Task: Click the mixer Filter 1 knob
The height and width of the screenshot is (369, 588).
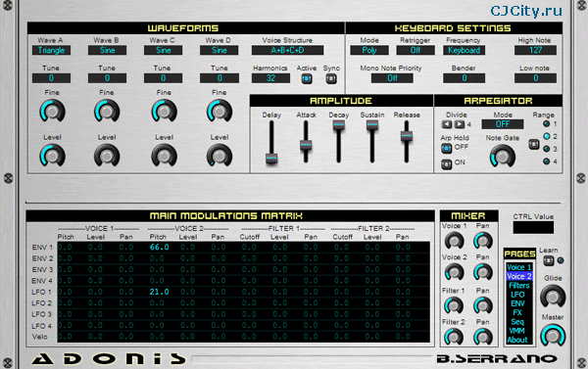Action: click(x=454, y=305)
